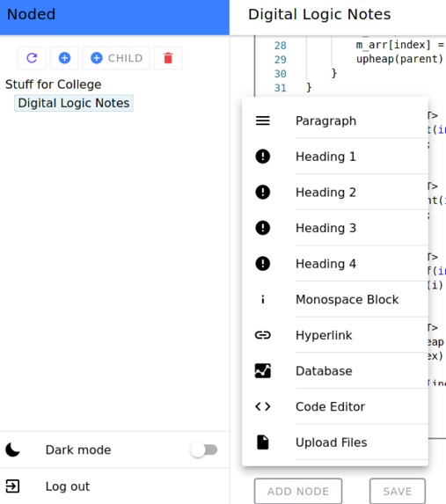The height and width of the screenshot is (504, 446).
Task: Click the Upload Files document icon
Action: click(263, 442)
